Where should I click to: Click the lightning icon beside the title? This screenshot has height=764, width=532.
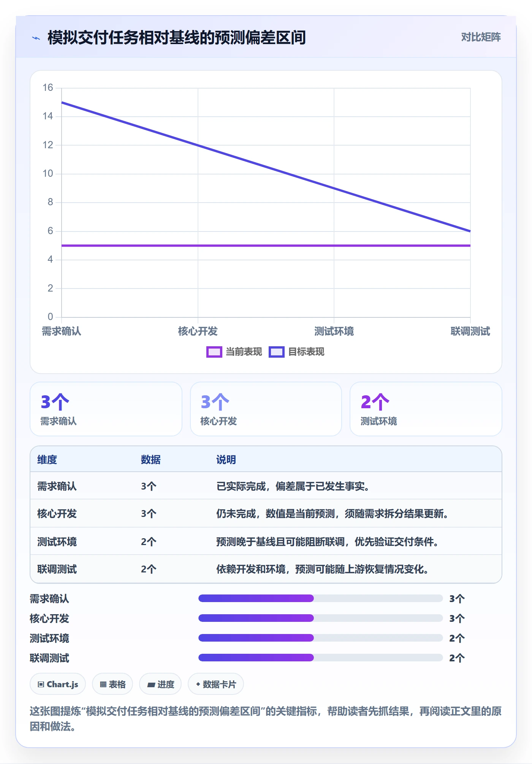(36, 38)
